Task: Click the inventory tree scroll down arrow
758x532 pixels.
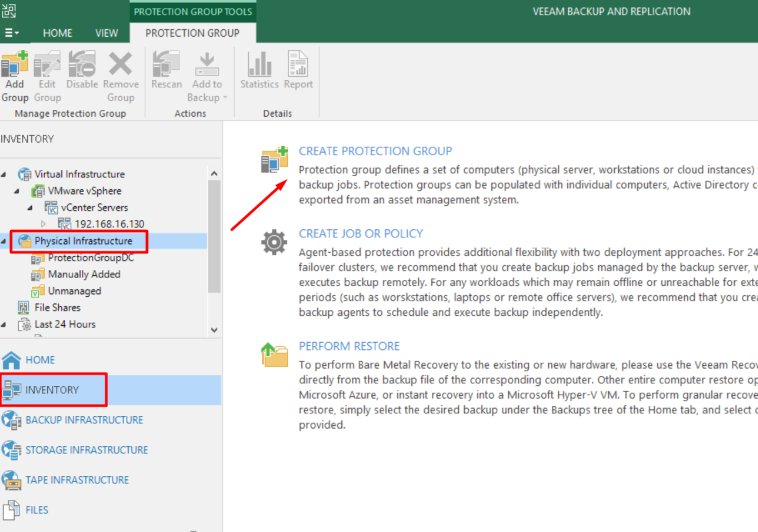Action: pos(214,329)
